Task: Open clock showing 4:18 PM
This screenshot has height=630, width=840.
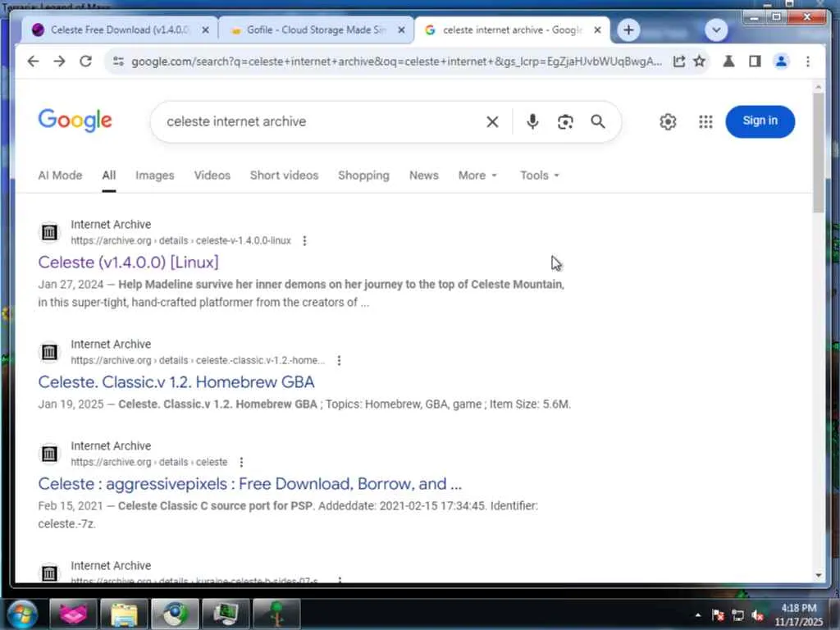Action: click(799, 614)
